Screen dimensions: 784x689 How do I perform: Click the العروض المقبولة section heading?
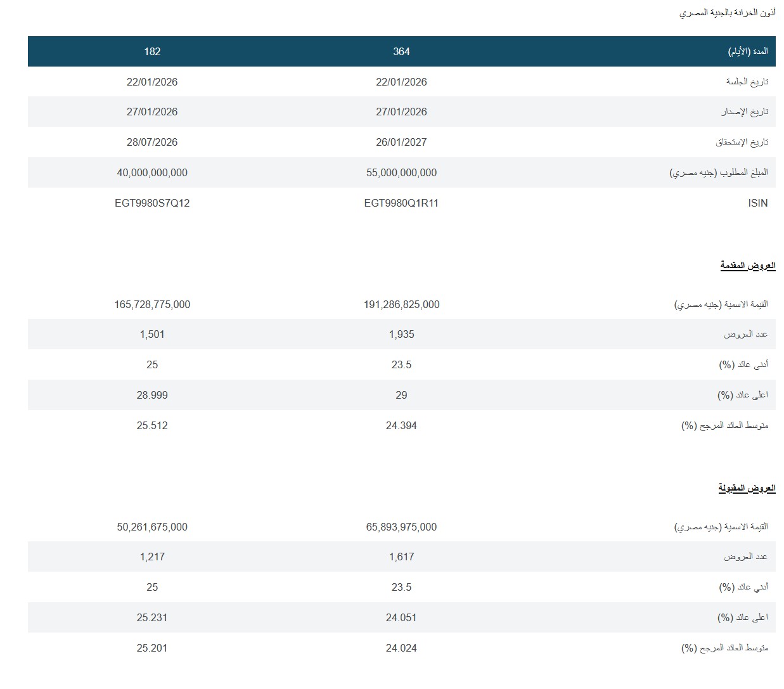747,488
